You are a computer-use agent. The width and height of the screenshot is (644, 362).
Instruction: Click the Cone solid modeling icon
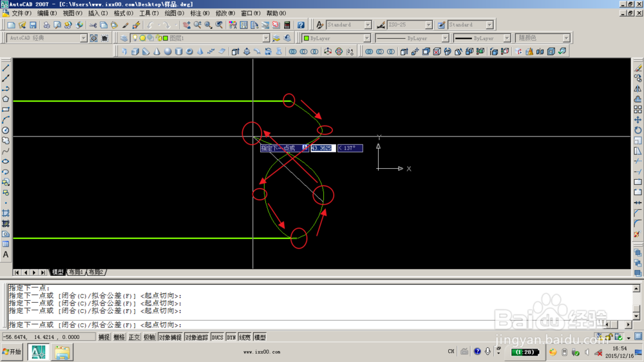(x=157, y=52)
